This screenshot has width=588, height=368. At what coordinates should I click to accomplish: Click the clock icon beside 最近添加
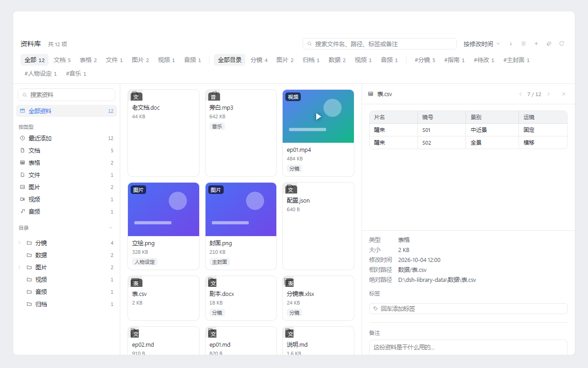click(22, 138)
